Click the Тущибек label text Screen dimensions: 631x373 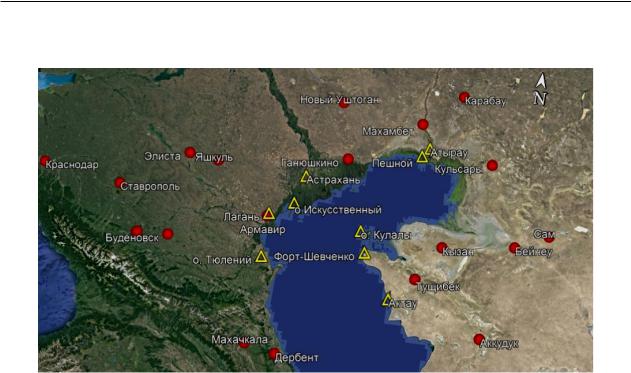(x=438, y=287)
